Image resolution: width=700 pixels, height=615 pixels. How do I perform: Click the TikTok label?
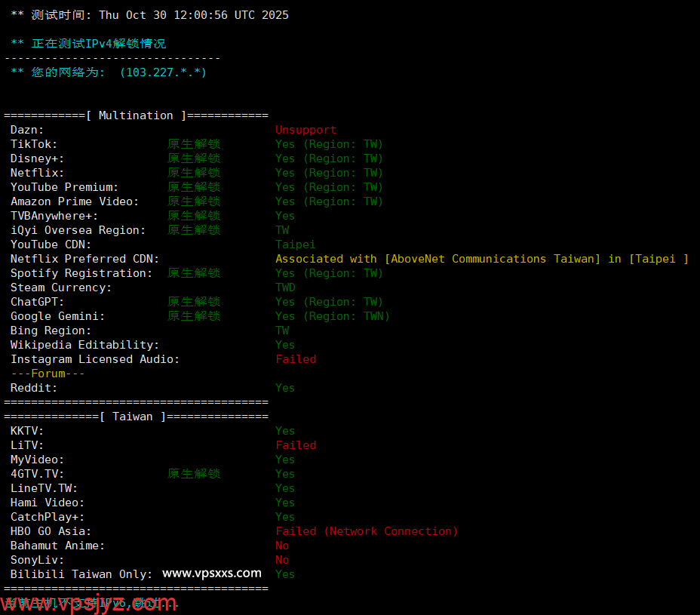(34, 144)
